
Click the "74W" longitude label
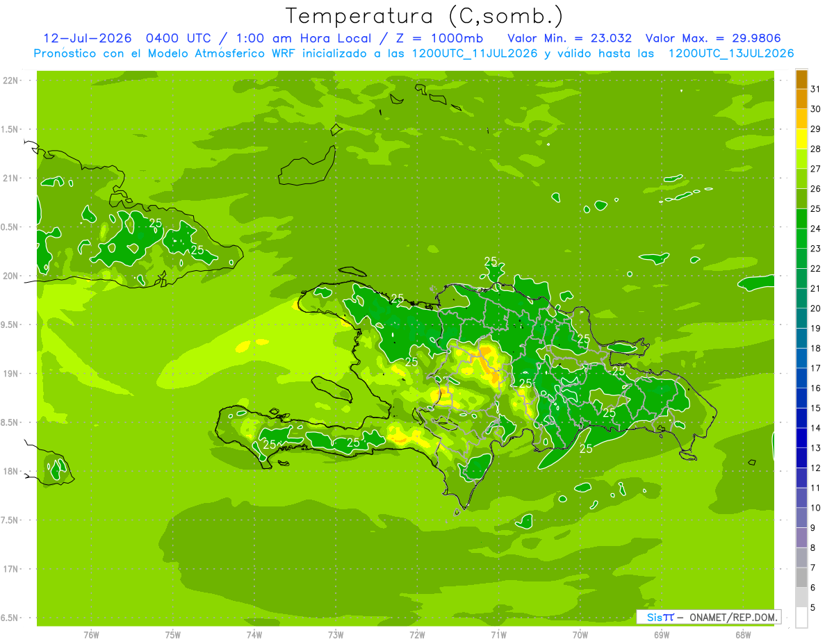coord(254,635)
